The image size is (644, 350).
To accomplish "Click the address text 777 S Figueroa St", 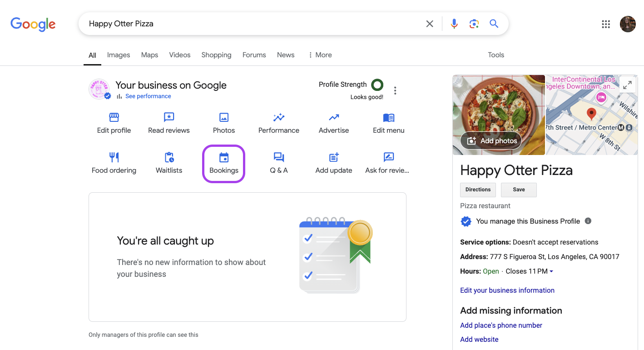I will click(x=555, y=256).
